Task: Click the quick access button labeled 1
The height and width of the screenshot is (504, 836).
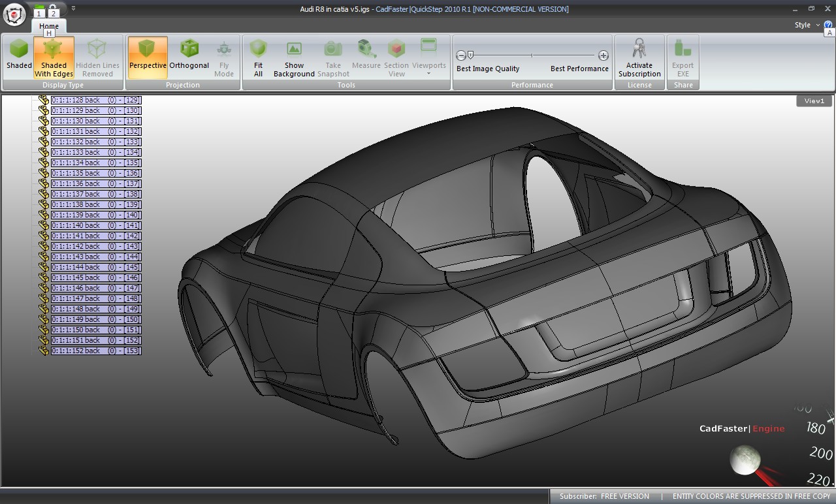Action: click(39, 12)
